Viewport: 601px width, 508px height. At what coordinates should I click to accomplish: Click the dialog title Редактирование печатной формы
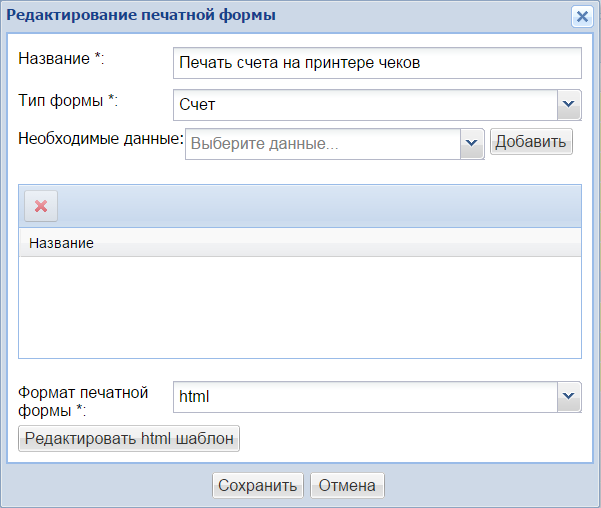point(142,16)
